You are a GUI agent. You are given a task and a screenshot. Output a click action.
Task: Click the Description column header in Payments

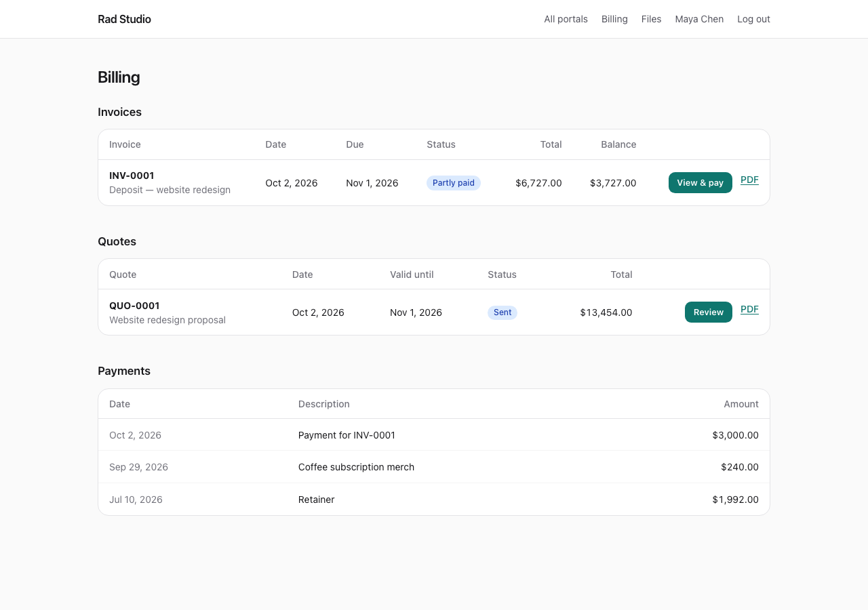[x=324, y=404]
